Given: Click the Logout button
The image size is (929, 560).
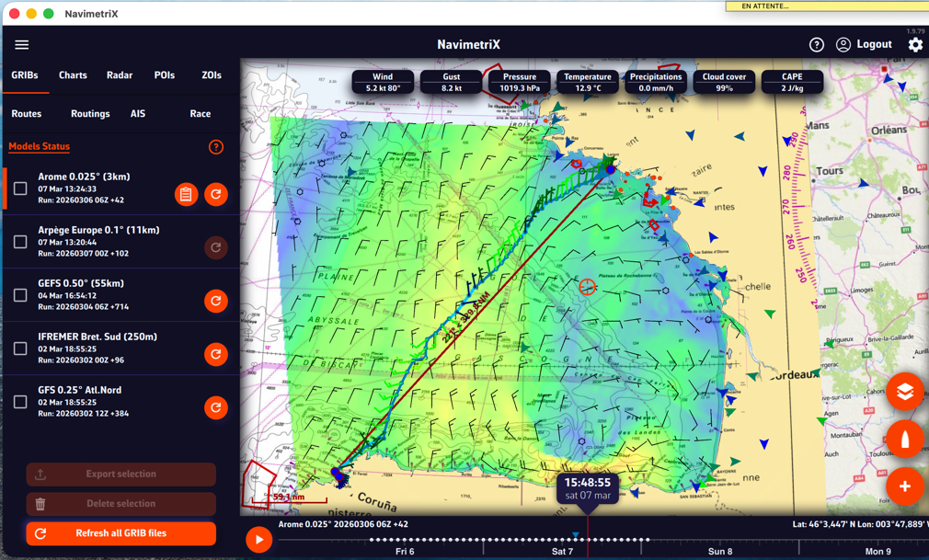Looking at the screenshot, I should (x=864, y=45).
